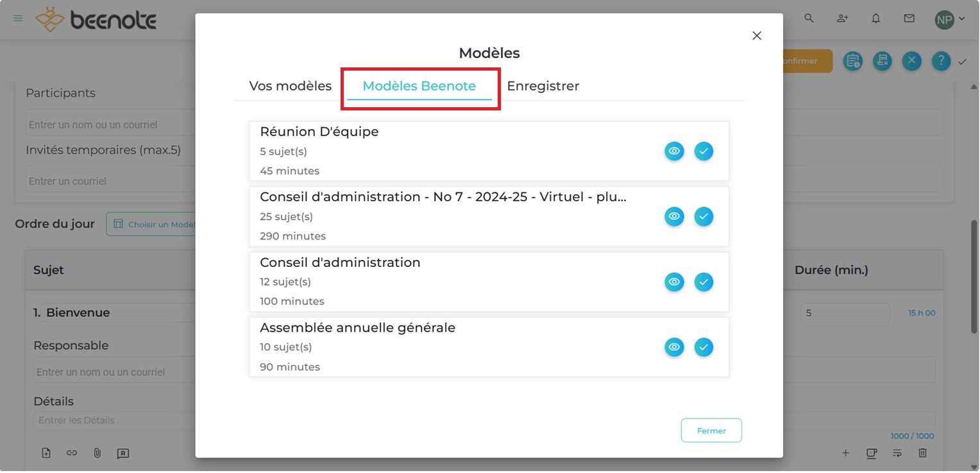Open the hamburger navigation menu
This screenshot has height=473, width=980.
tap(18, 19)
